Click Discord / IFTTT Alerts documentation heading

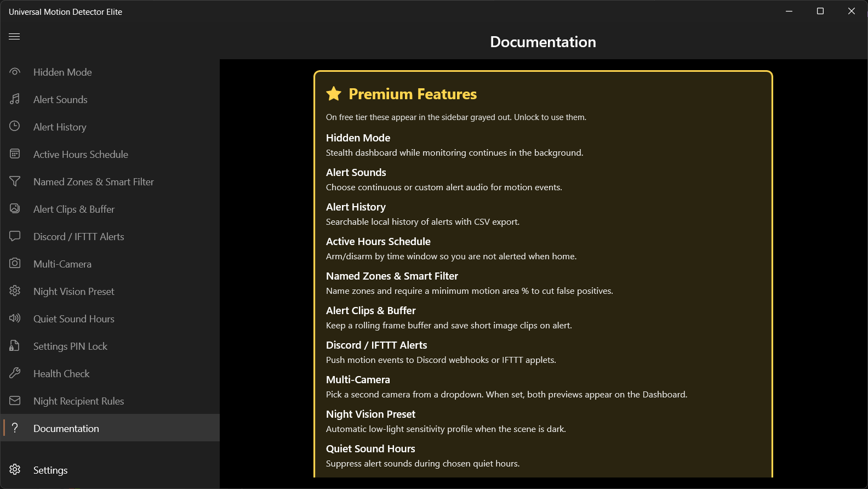[x=376, y=345]
